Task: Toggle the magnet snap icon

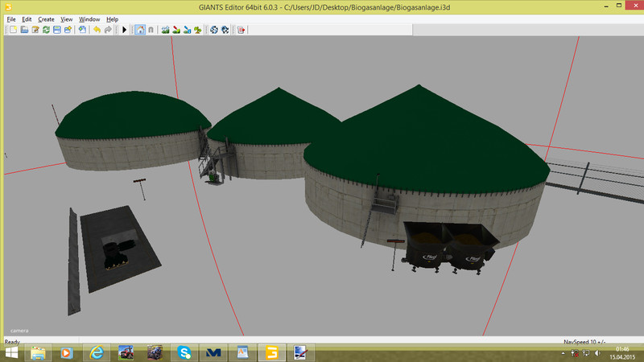Action: (151, 30)
